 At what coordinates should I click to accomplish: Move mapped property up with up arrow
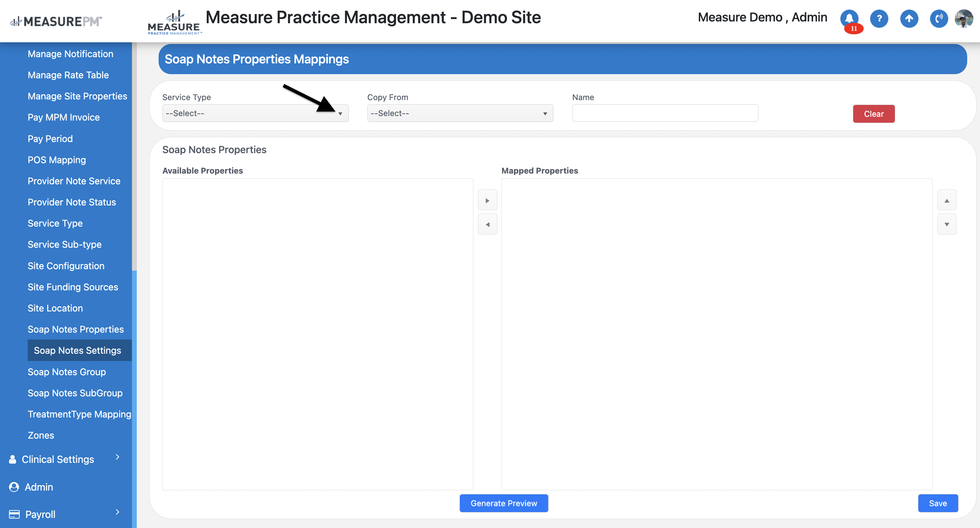coord(946,200)
